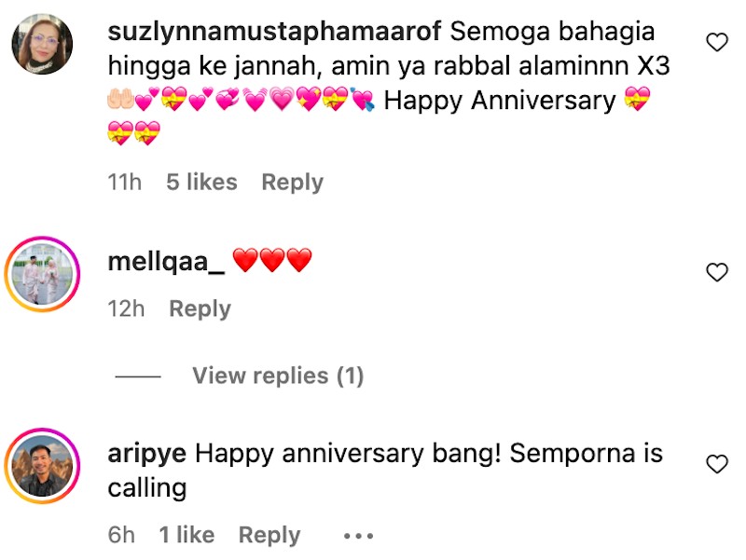Show who liked: 1 like
The height and width of the screenshot is (560, 746).
pos(186,535)
